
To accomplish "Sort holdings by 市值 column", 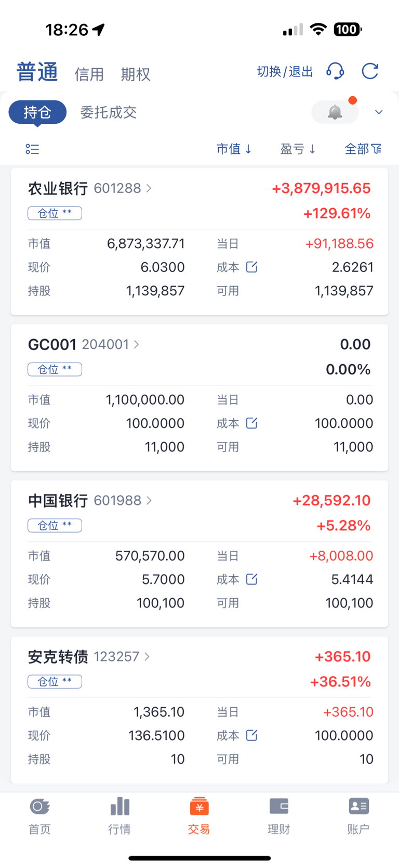I will click(234, 149).
